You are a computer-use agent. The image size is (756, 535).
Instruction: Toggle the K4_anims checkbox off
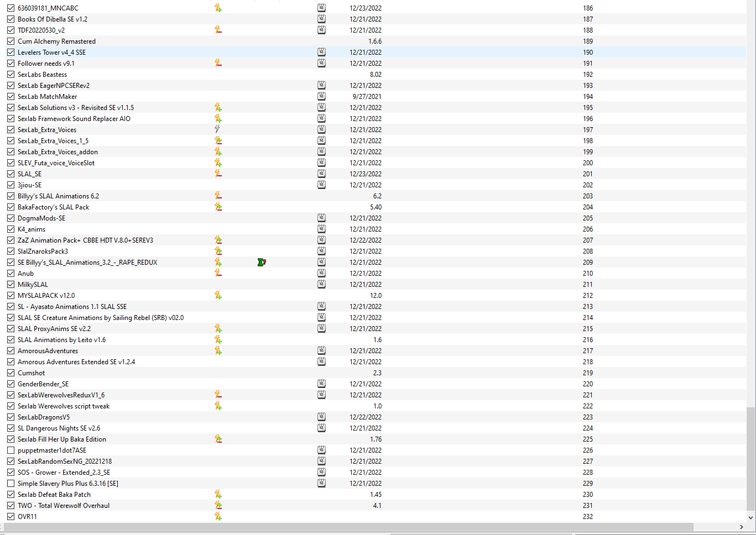tap(11, 229)
